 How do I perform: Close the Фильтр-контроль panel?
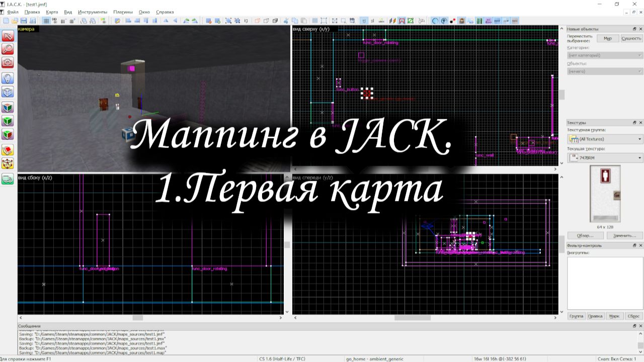(x=640, y=245)
